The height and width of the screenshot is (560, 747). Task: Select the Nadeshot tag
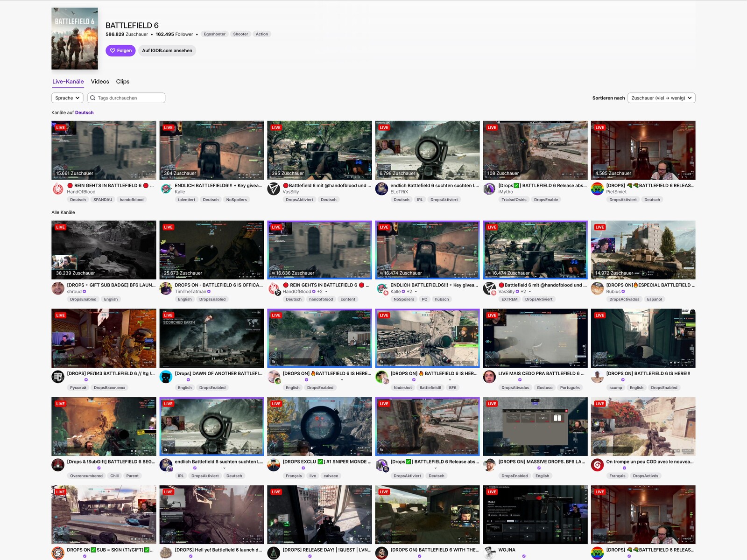pos(403,388)
